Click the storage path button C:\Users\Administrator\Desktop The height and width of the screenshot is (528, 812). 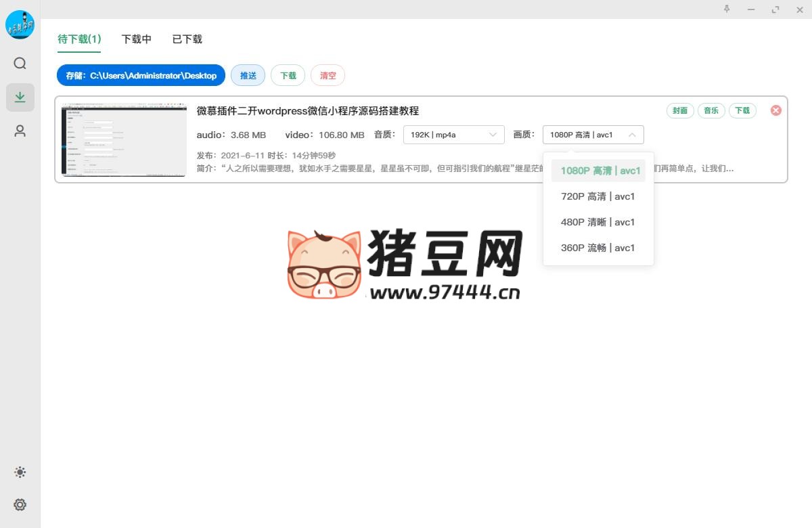141,76
